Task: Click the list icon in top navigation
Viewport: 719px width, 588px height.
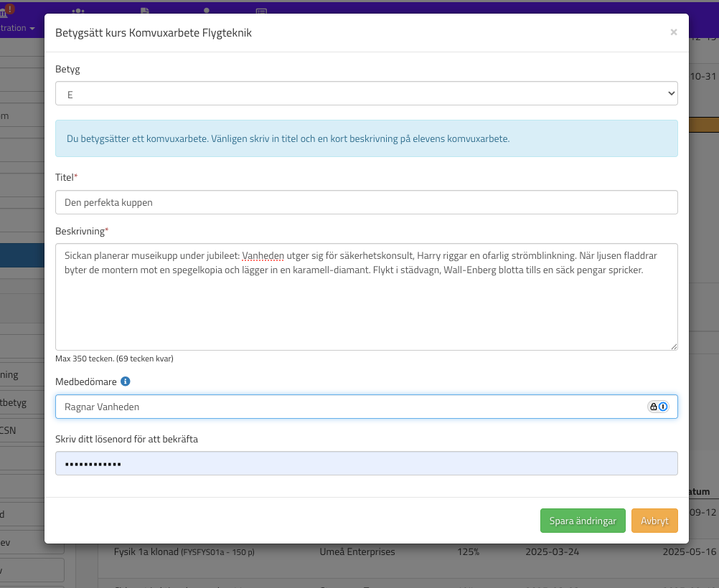Action: (261, 11)
